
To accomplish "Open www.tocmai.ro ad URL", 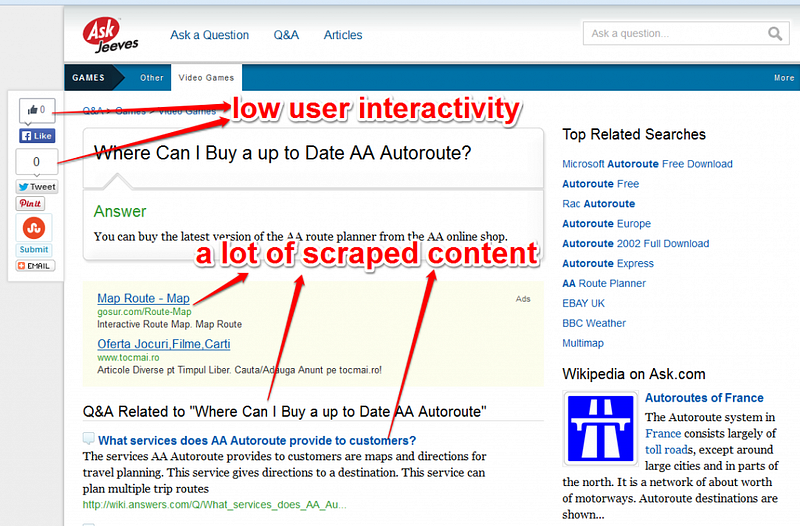I will [128, 358].
